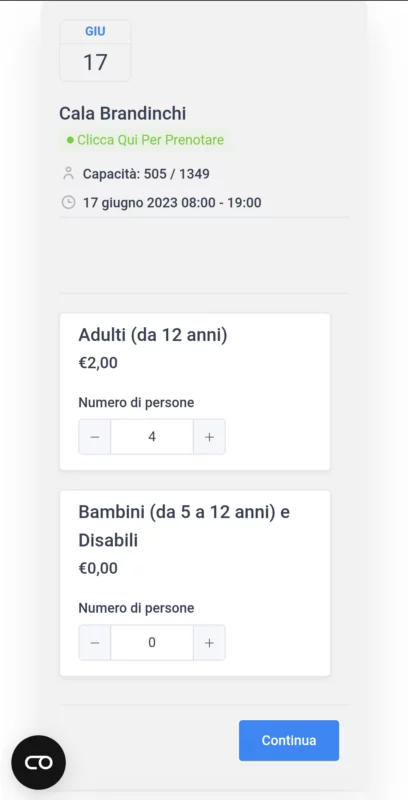This screenshot has width=408, height=800.
Task: Click the plus icon for Adulti
Action: point(209,437)
